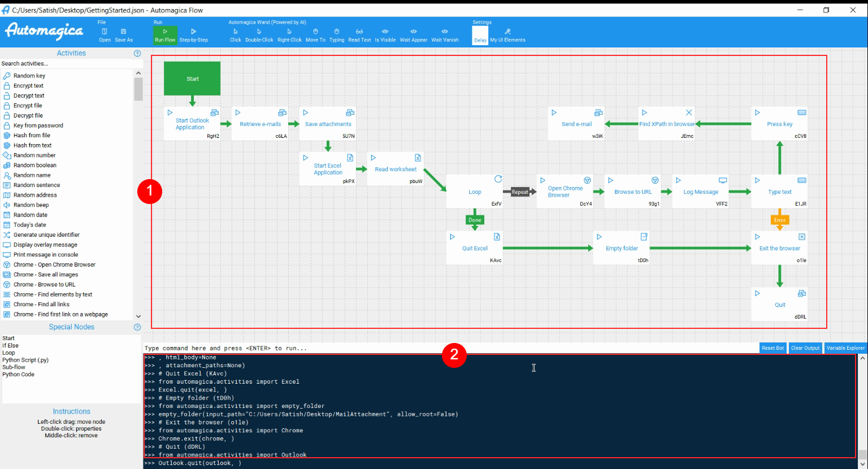Toggle the Delay setting
868x469 pixels.
click(x=480, y=35)
